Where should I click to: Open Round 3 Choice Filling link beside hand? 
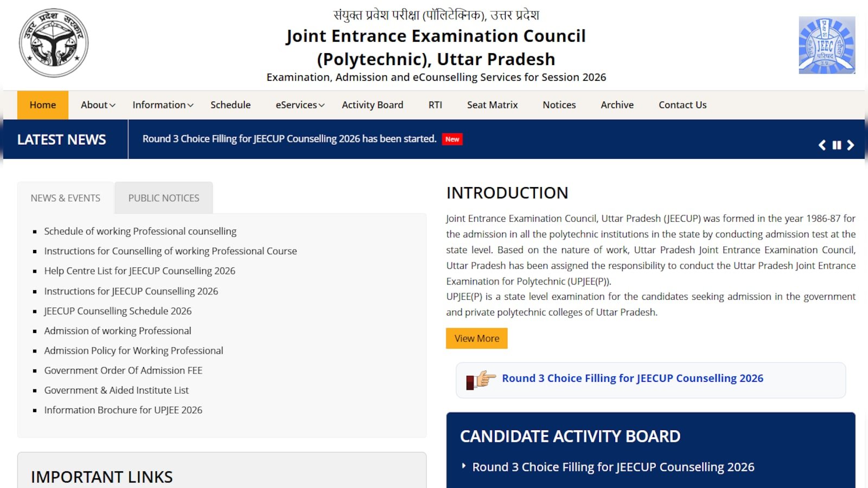click(633, 378)
